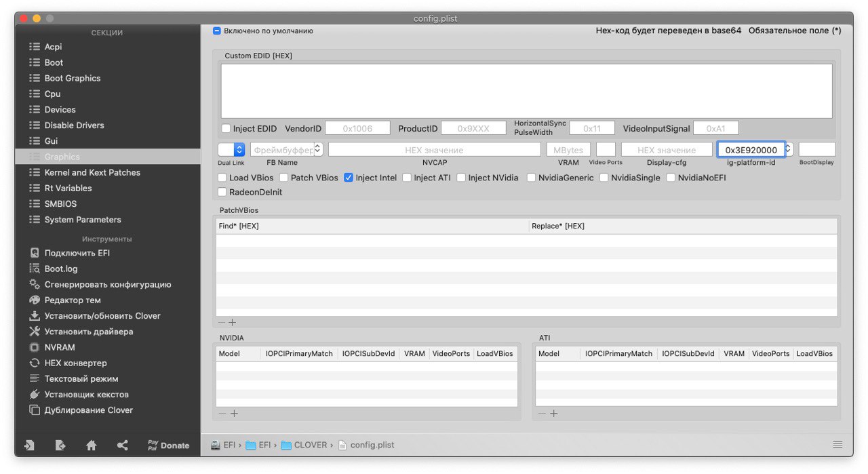The image size is (868, 474).
Task: Enable NvidiaSingle checkbox
Action: click(604, 178)
